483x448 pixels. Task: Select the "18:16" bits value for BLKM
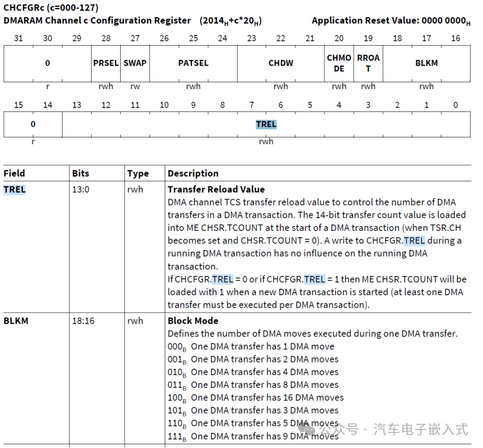click(x=83, y=321)
